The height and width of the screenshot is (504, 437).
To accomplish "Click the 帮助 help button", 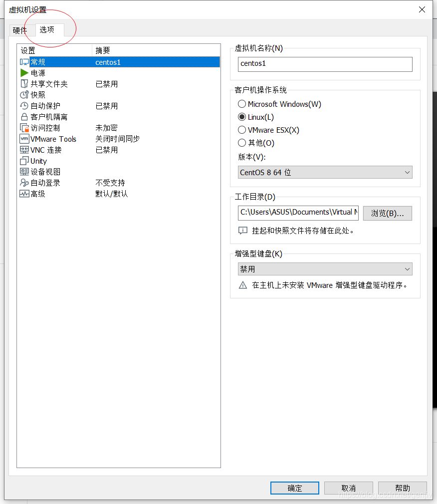I will click(403, 488).
